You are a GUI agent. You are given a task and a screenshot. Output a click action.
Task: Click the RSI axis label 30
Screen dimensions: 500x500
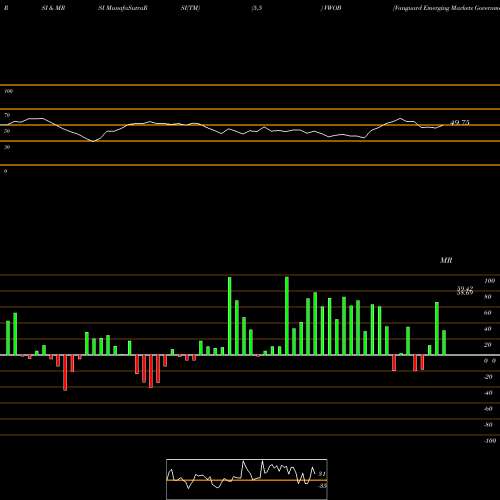coord(7,147)
